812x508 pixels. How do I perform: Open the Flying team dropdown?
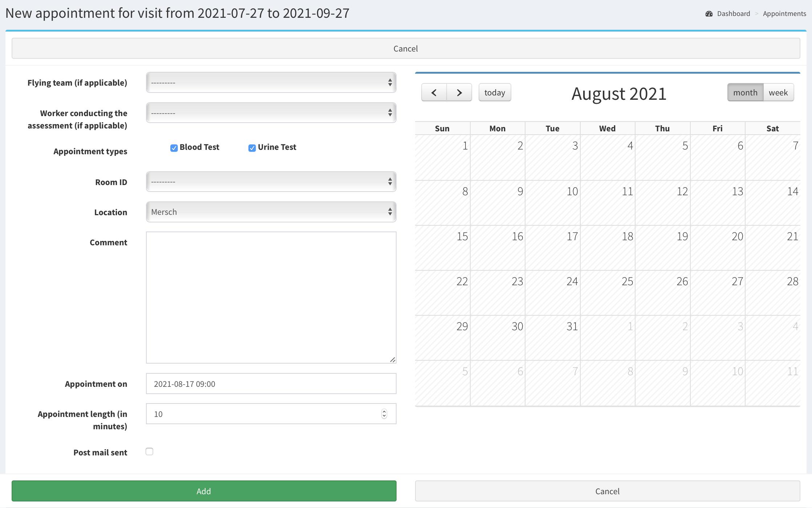click(271, 83)
